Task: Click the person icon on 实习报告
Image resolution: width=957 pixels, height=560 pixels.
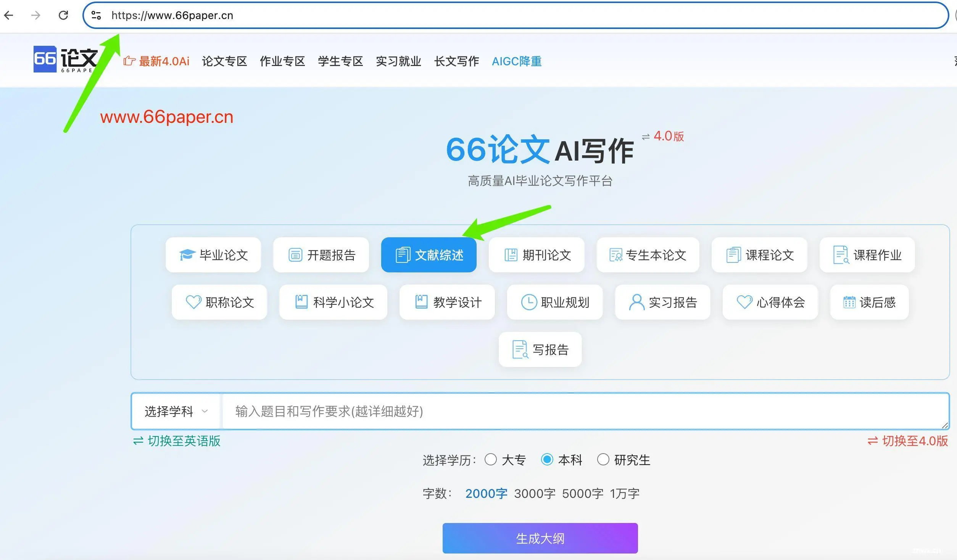Action: point(636,302)
